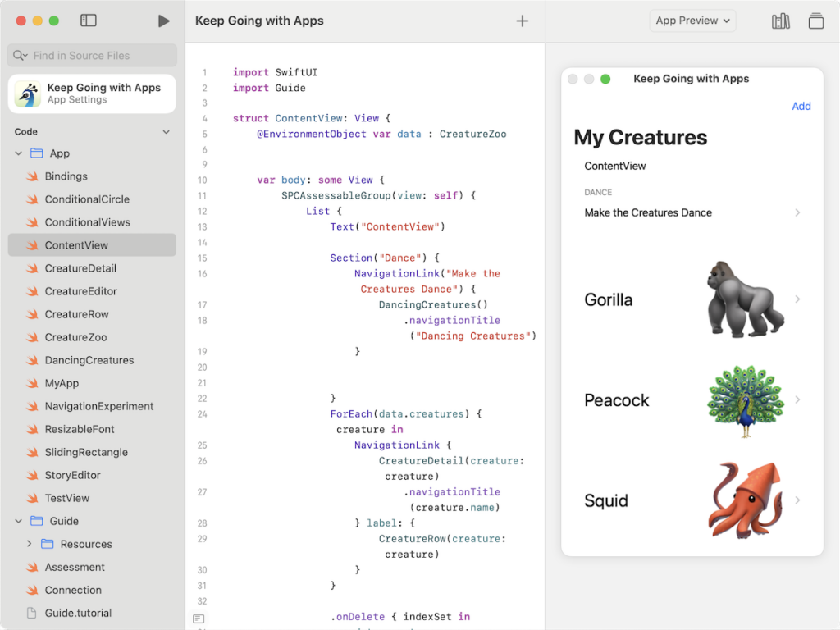
Task: Open the library books icon
Action: [x=780, y=21]
